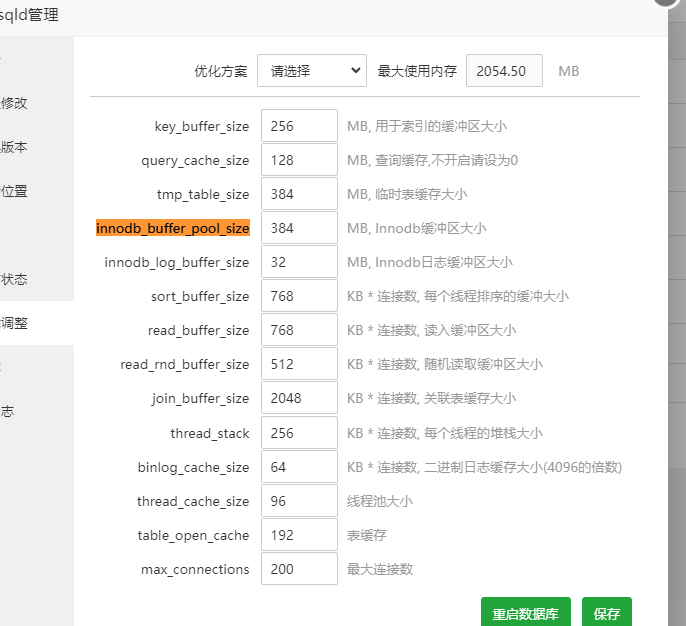The image size is (686, 626).
Task: Edit the sort_buffer_size value field
Action: coord(299,296)
